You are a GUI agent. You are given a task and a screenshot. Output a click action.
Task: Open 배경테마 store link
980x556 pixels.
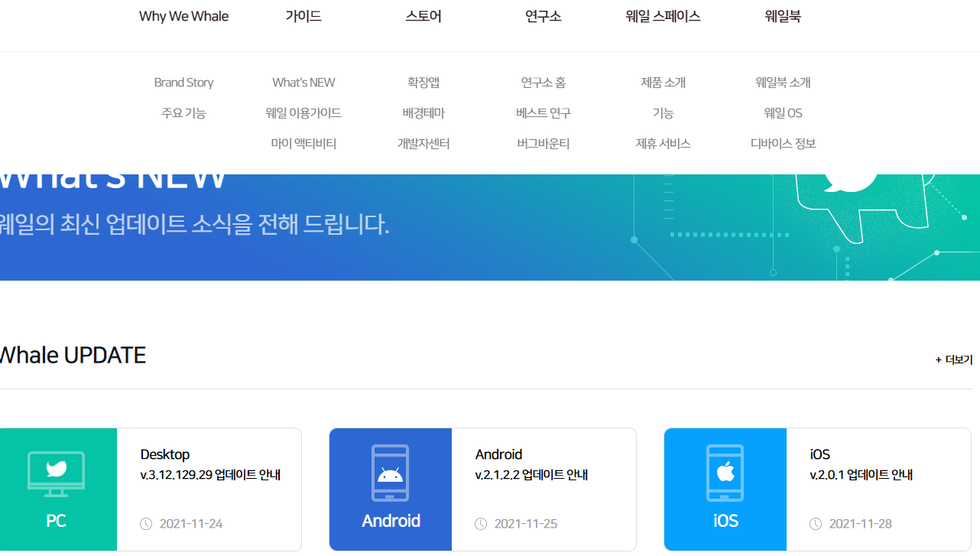423,113
